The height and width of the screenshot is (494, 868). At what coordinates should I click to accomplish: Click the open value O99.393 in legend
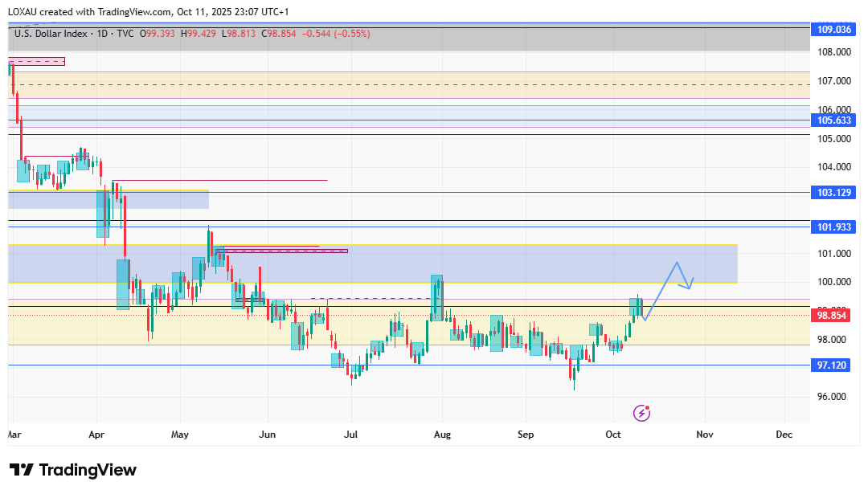158,34
